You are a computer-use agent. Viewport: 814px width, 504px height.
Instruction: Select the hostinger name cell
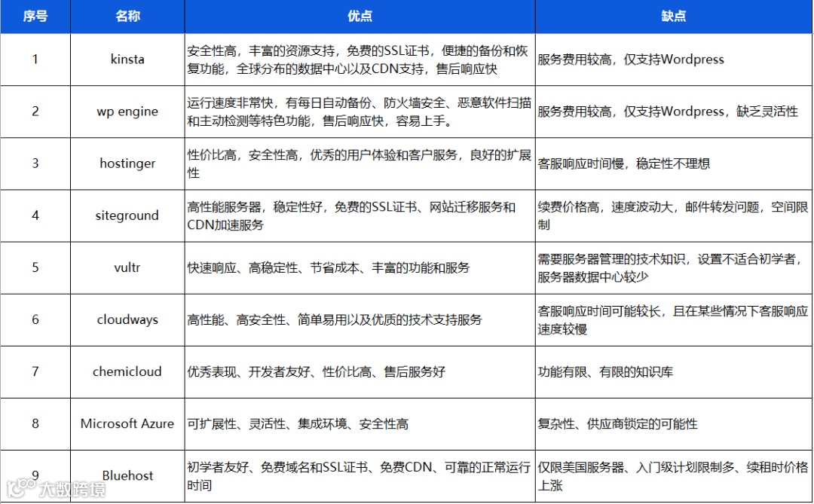127,163
